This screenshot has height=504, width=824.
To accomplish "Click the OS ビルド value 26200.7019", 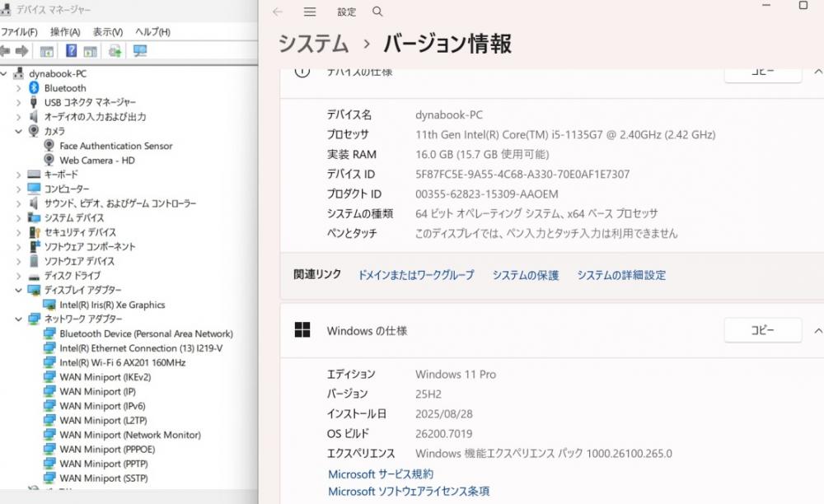I will [x=443, y=434].
